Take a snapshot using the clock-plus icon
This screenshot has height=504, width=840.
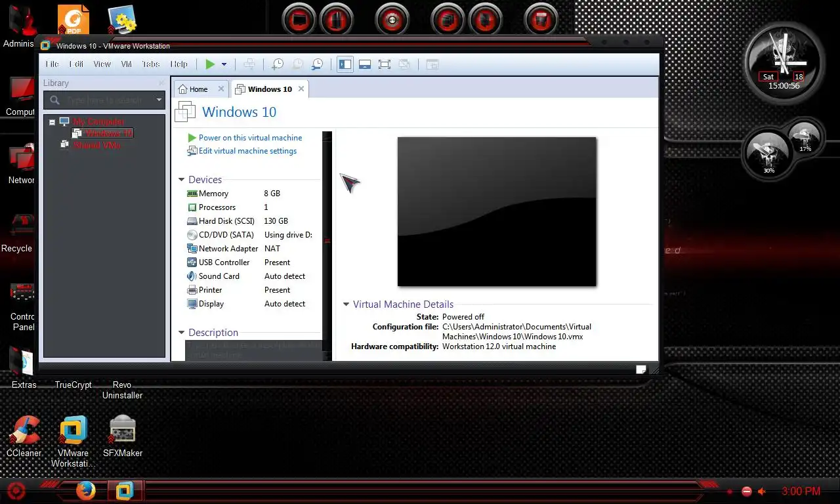(x=278, y=64)
